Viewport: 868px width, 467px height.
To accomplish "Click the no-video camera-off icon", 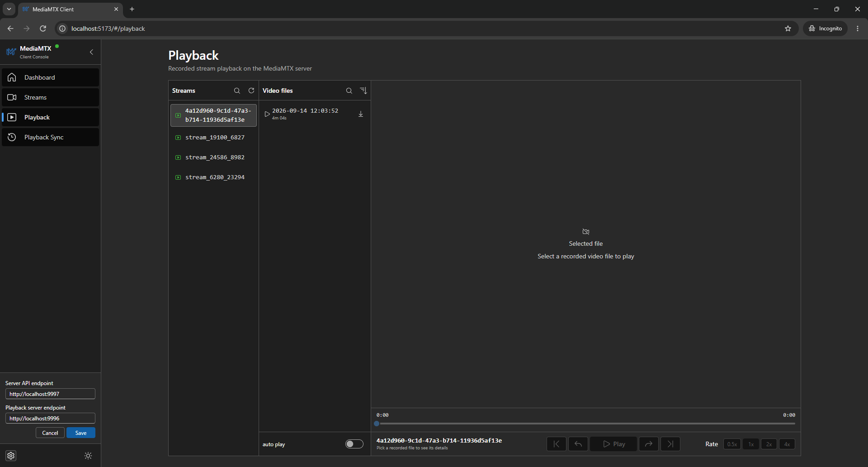I will coord(586,232).
